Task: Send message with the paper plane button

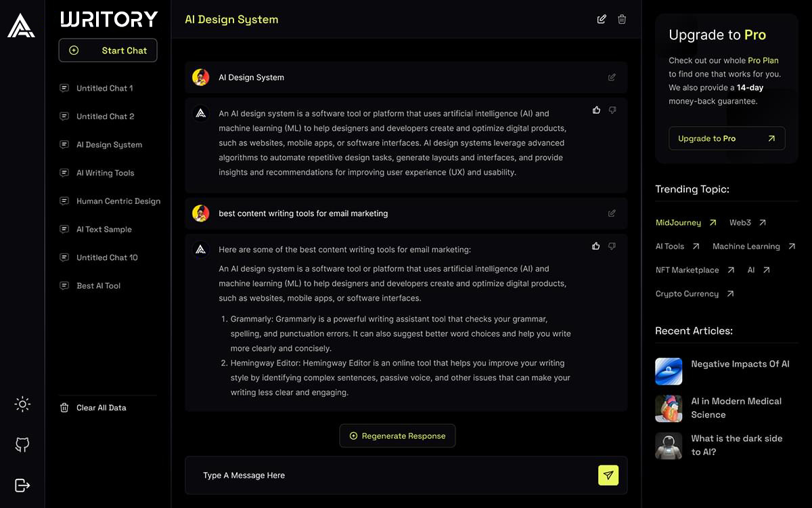Action: (608, 475)
